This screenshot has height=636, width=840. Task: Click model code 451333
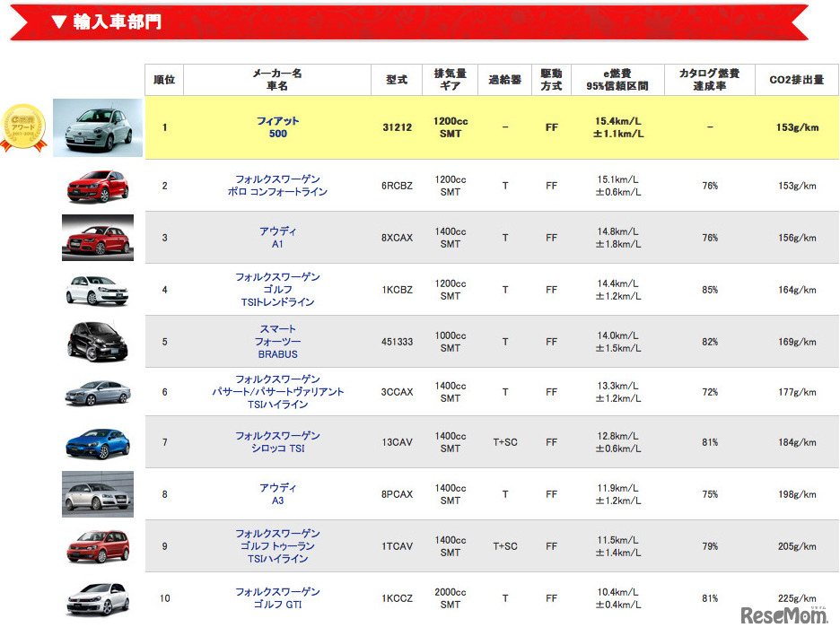coord(397,342)
